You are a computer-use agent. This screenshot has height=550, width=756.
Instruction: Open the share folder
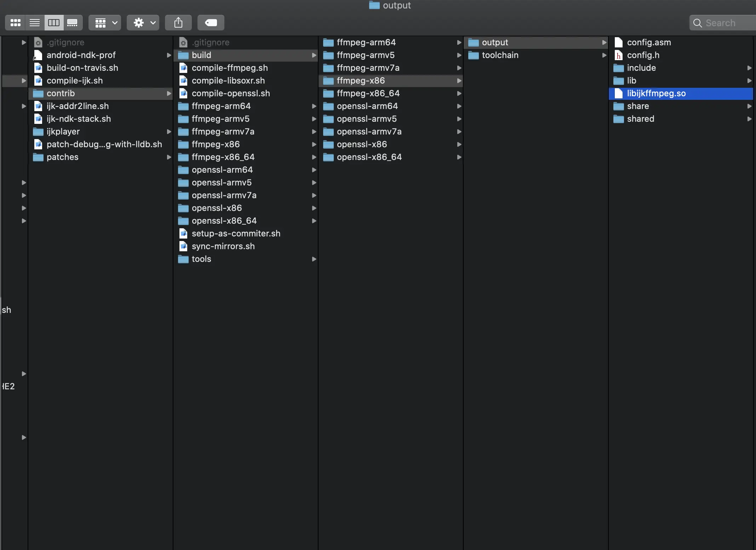[681, 106]
